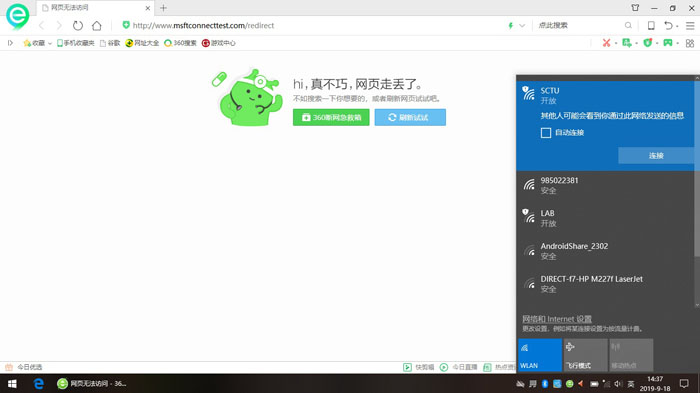This screenshot has height=393, width=700.
Task: Open the green gamepad extension icon
Action: (668, 43)
